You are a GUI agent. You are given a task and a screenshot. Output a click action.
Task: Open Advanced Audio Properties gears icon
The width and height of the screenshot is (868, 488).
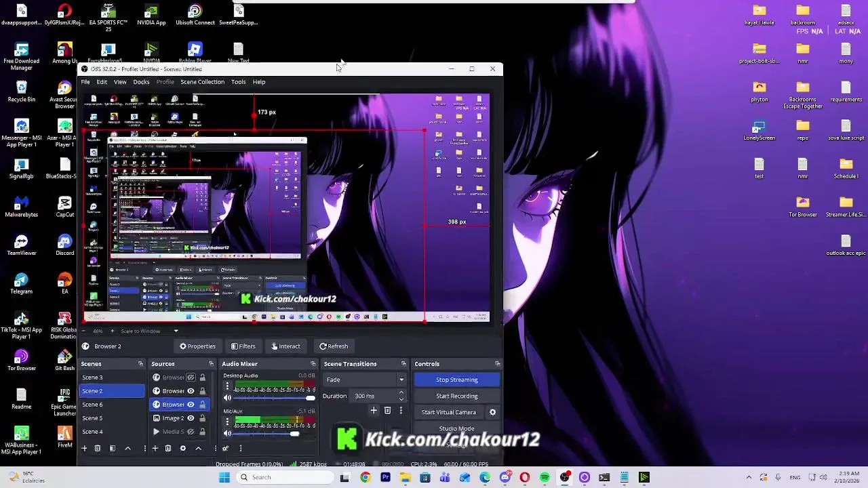coord(225,448)
